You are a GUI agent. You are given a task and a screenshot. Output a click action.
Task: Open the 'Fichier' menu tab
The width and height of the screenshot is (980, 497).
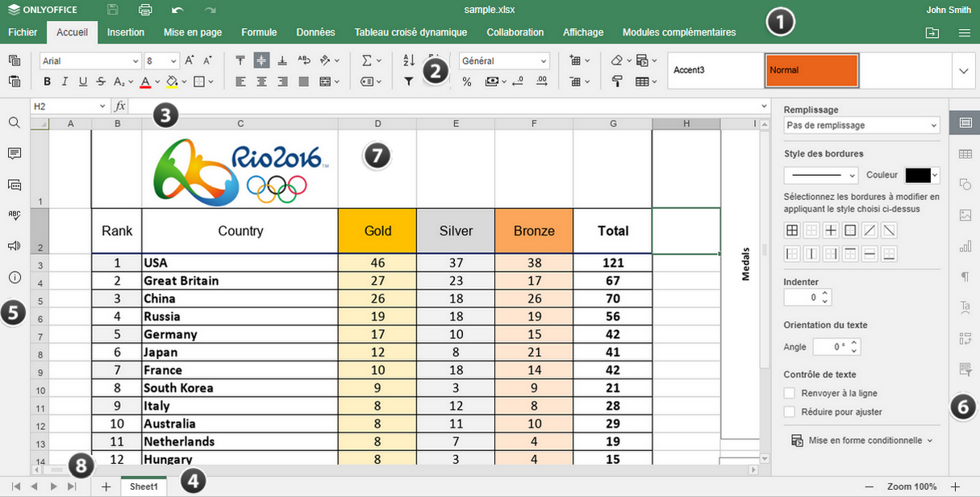(23, 32)
